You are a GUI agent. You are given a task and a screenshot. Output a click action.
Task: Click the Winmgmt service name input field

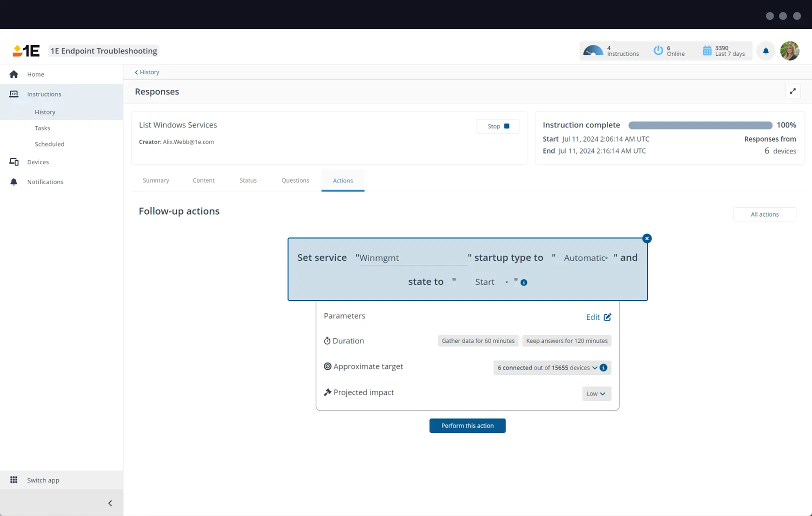410,257
